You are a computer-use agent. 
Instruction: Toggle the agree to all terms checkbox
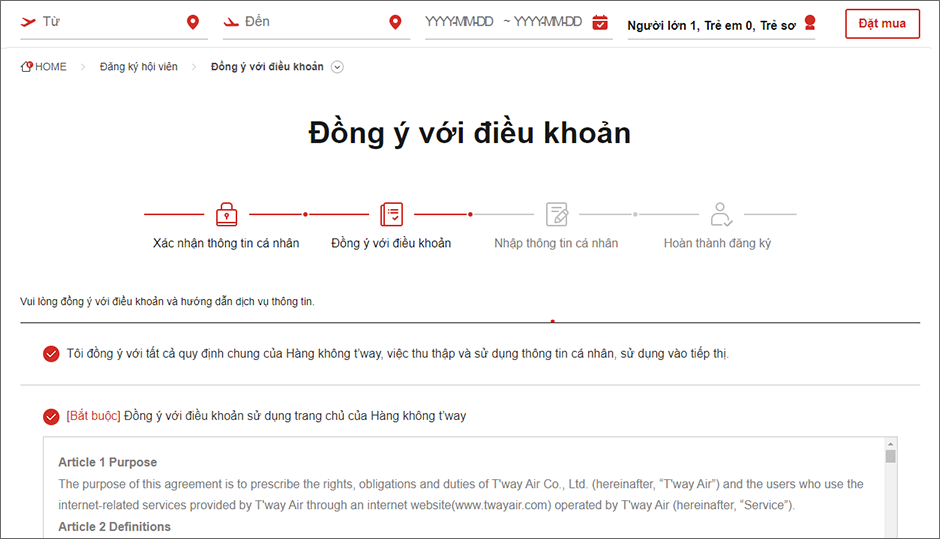click(51, 354)
